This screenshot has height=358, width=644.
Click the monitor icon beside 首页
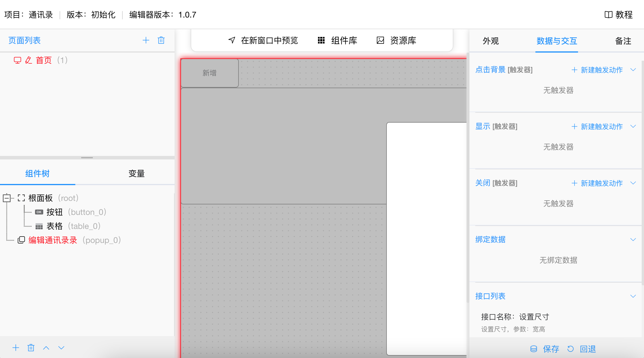[18, 60]
